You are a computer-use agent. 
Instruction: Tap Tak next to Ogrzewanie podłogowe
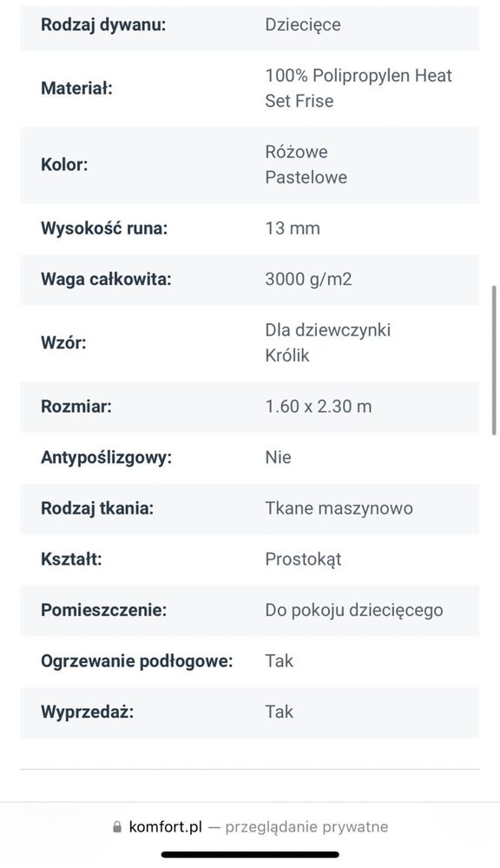(280, 661)
